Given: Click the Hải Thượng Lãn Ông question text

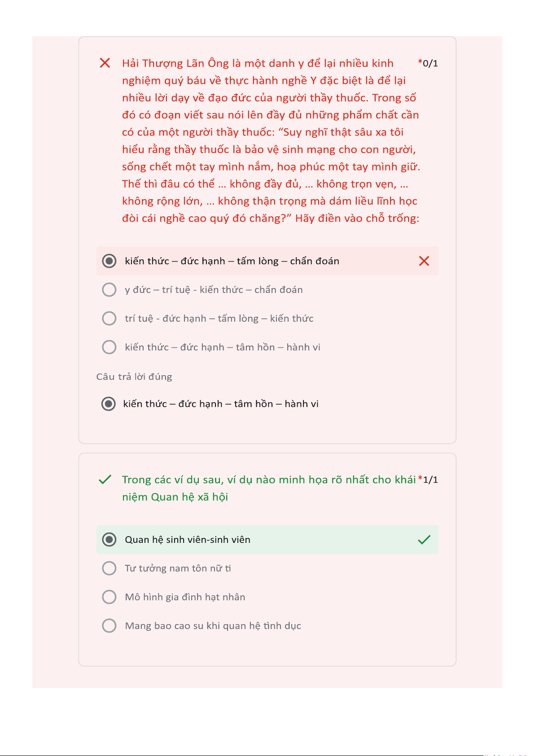Looking at the screenshot, I should click(269, 140).
